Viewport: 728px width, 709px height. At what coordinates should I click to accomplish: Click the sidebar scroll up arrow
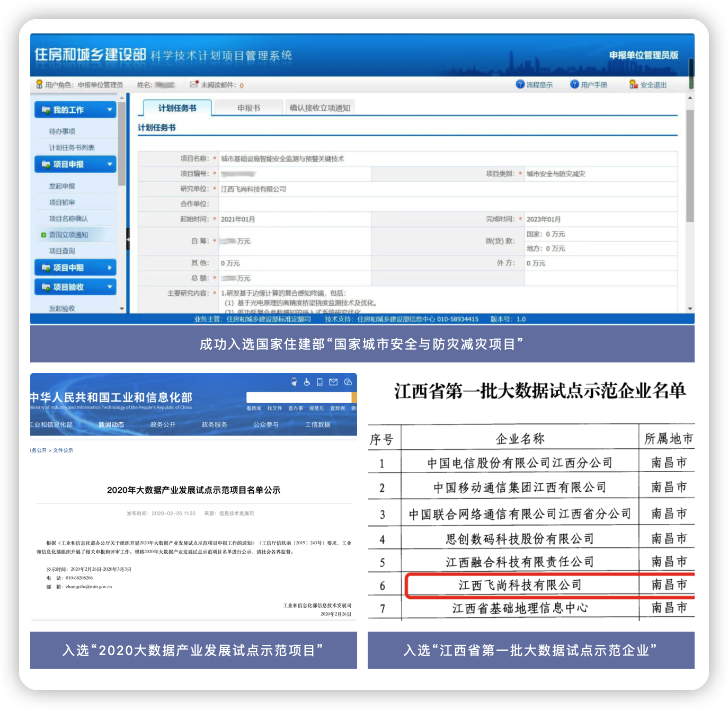[122, 98]
